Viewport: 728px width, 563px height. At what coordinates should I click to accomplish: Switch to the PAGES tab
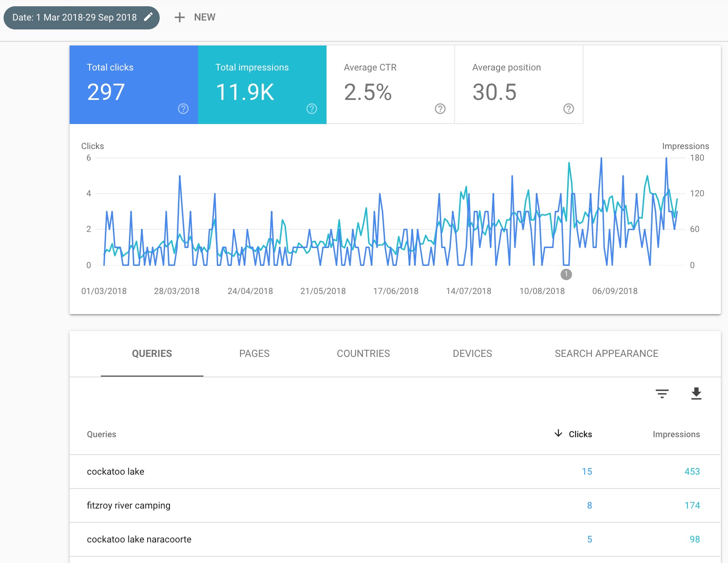tap(254, 353)
